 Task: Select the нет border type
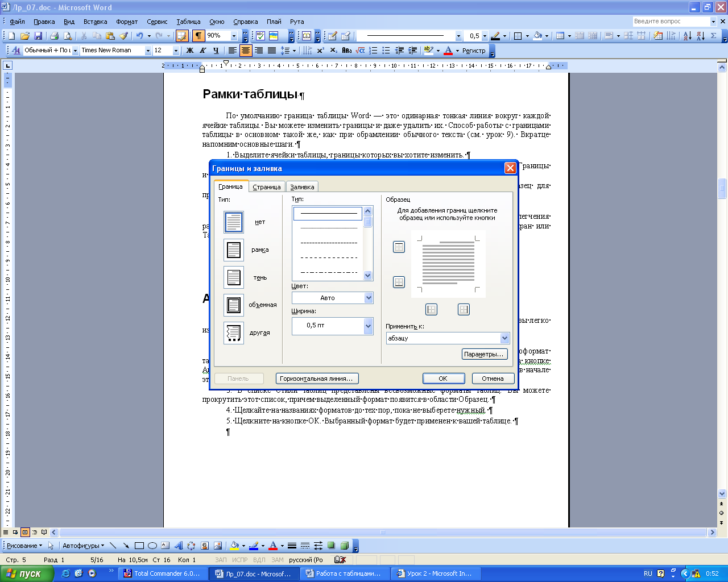[234, 222]
